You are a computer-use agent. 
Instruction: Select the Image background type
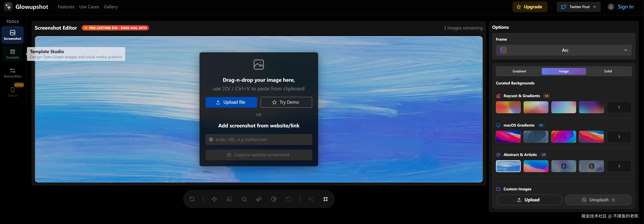[563, 71]
